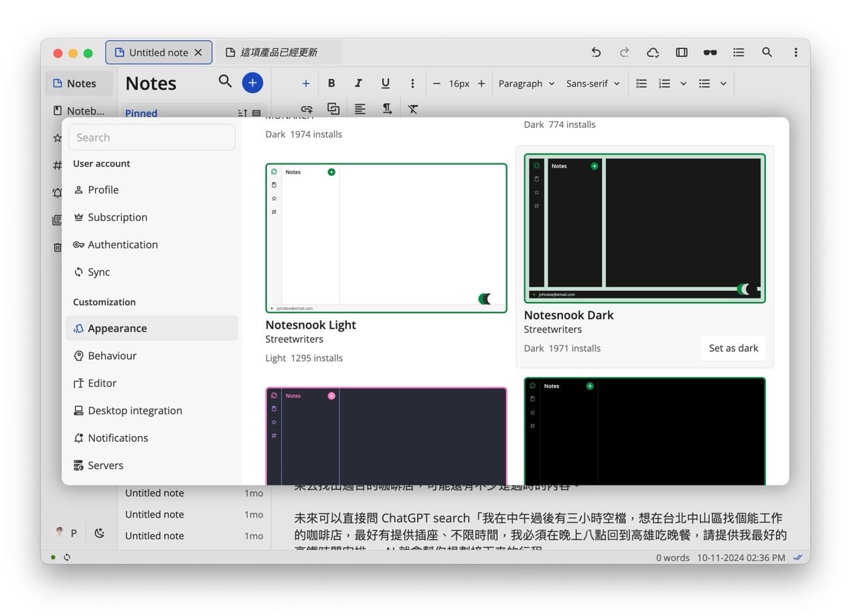Click the Set as dark button
The image size is (857, 616).
point(734,348)
